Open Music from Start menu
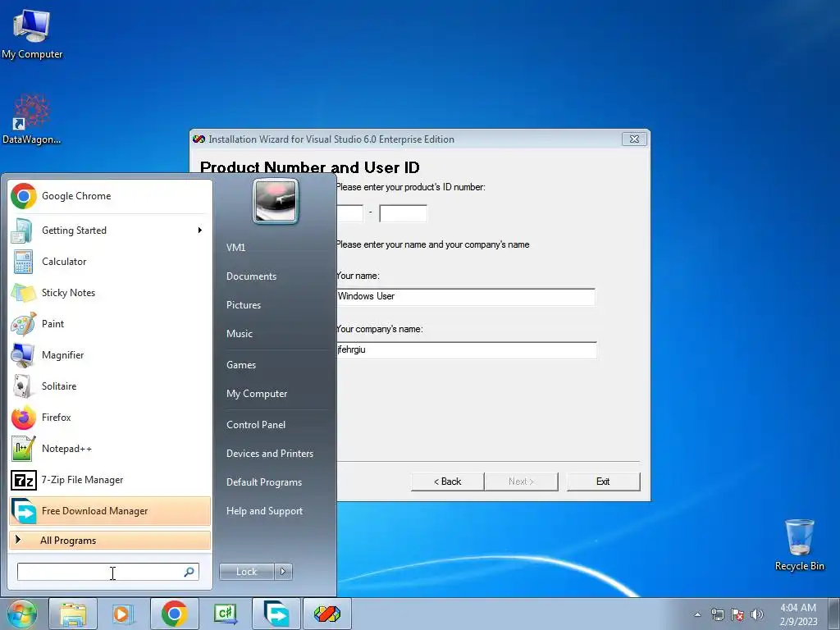Screen dimensions: 840x630 click(239, 334)
